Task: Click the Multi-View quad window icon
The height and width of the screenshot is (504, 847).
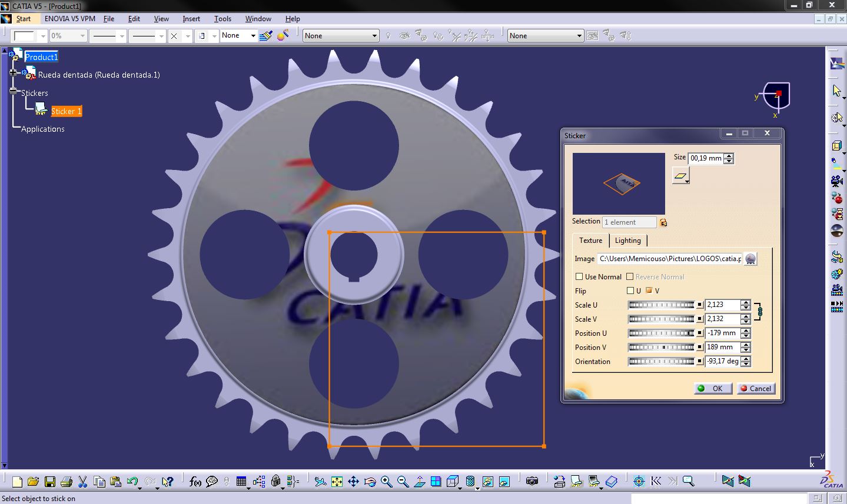Action: [x=436, y=482]
